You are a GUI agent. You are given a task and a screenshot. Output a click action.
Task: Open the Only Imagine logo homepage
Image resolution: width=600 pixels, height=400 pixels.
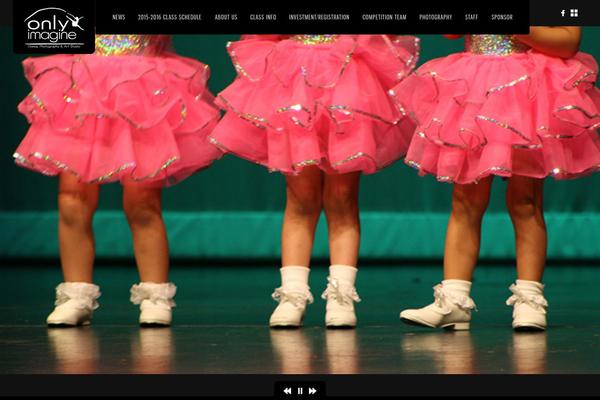click(54, 28)
